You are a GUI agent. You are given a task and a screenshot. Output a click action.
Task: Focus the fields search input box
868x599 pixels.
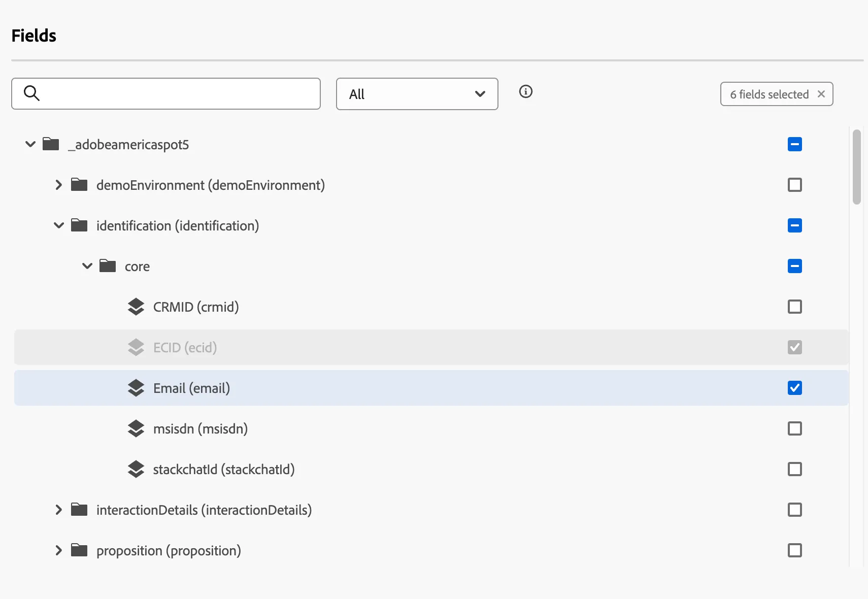coord(166,93)
